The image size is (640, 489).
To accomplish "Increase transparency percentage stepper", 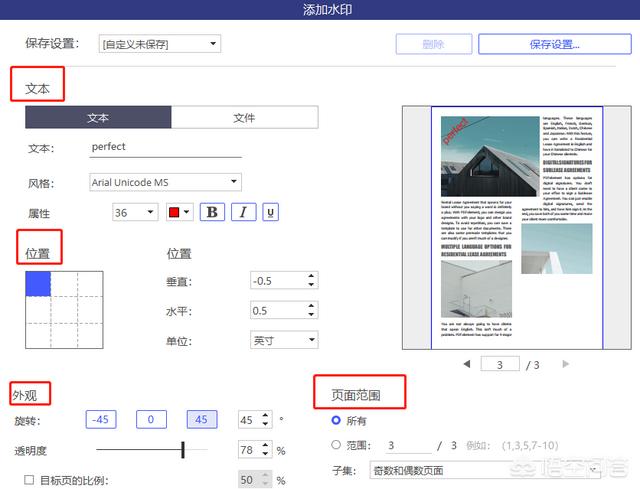I will (266, 445).
